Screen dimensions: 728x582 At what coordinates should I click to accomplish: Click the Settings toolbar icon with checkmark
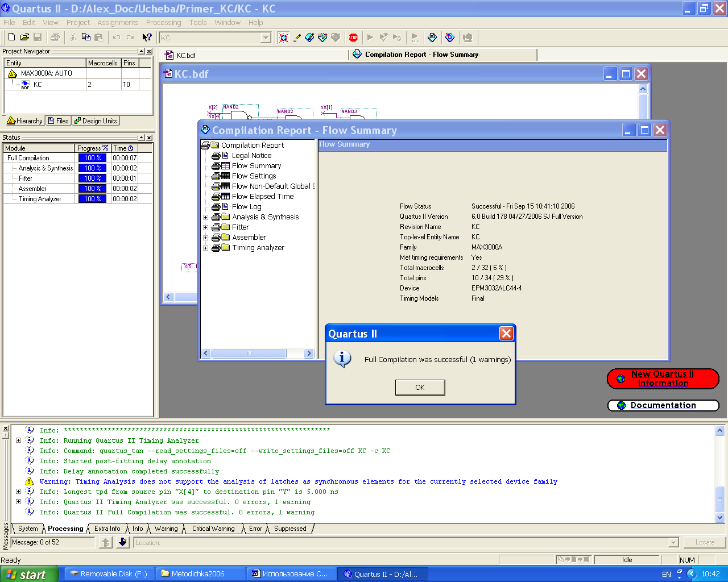322,38
